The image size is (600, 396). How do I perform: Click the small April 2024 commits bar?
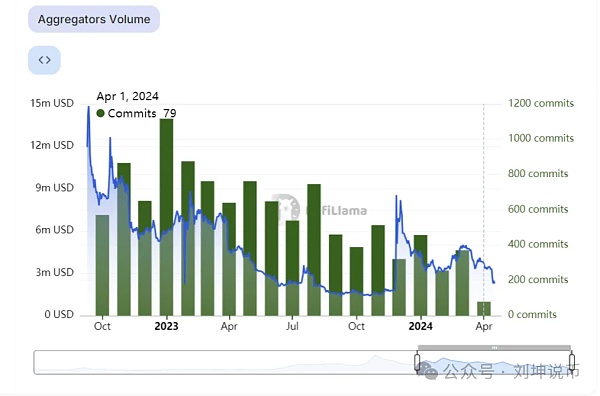click(x=484, y=309)
